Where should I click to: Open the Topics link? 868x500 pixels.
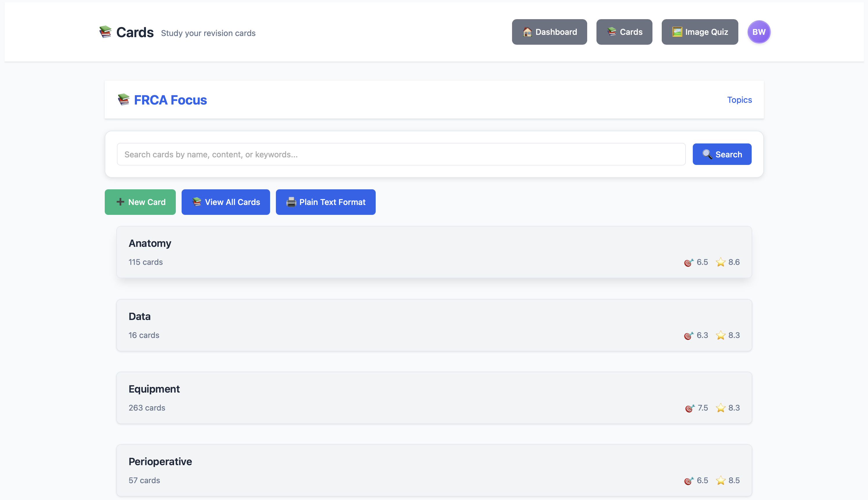point(739,100)
